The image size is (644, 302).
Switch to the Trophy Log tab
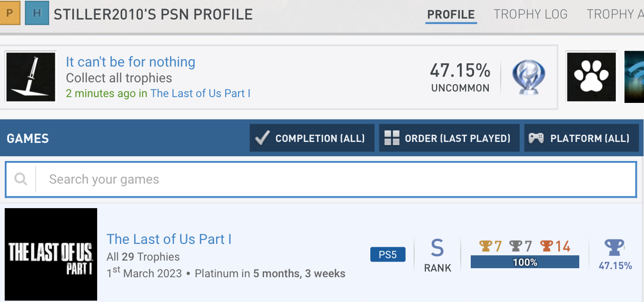coord(530,14)
